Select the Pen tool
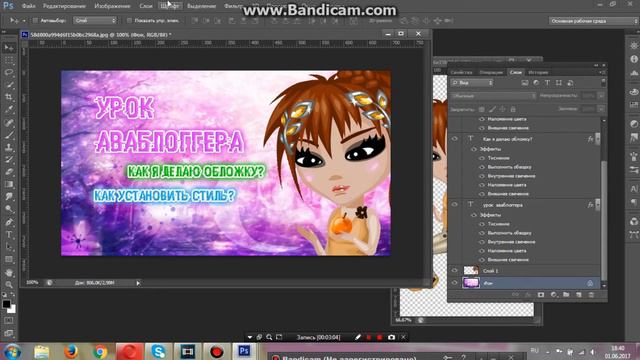 point(9,222)
